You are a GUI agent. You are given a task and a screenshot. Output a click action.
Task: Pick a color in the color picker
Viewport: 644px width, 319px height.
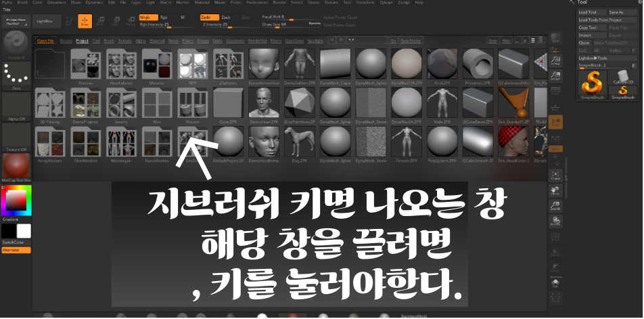point(16,200)
